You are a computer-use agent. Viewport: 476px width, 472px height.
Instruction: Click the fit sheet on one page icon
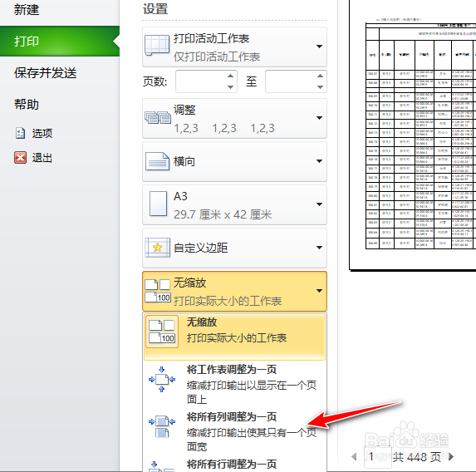(162, 379)
